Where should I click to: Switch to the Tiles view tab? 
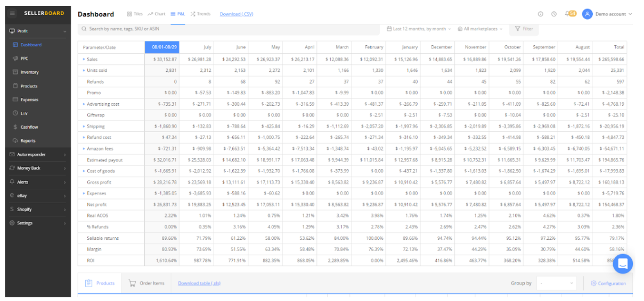pyautogui.click(x=135, y=14)
